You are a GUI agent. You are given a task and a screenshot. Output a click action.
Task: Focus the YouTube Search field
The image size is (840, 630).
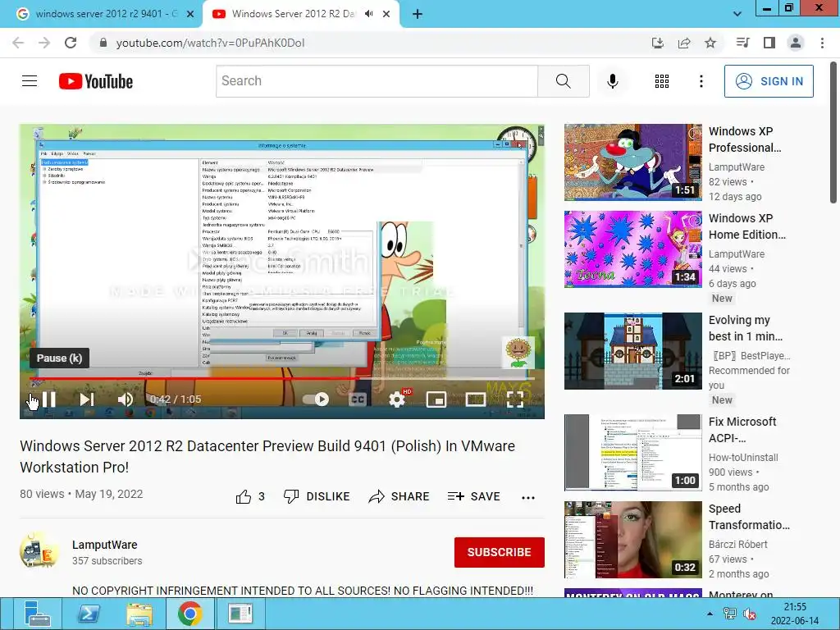[377, 81]
